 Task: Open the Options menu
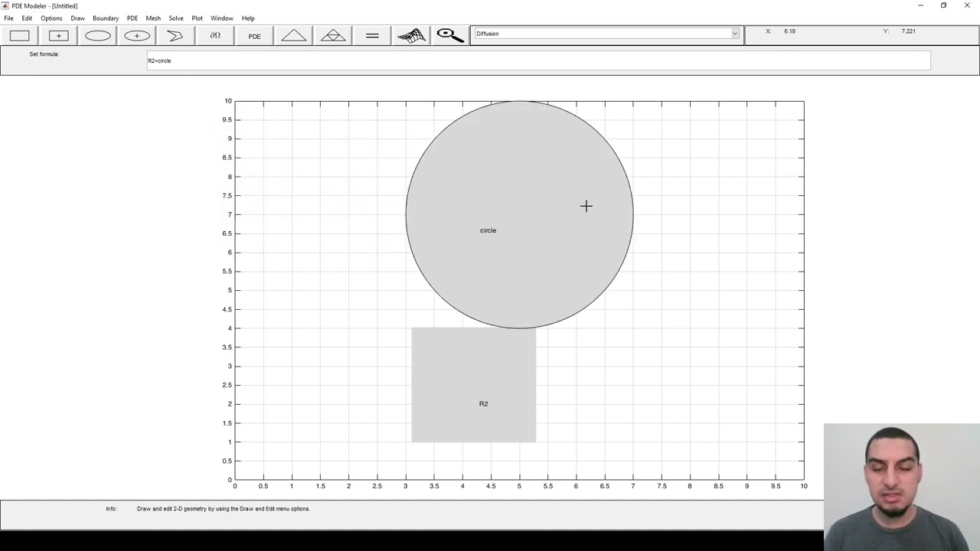tap(51, 18)
